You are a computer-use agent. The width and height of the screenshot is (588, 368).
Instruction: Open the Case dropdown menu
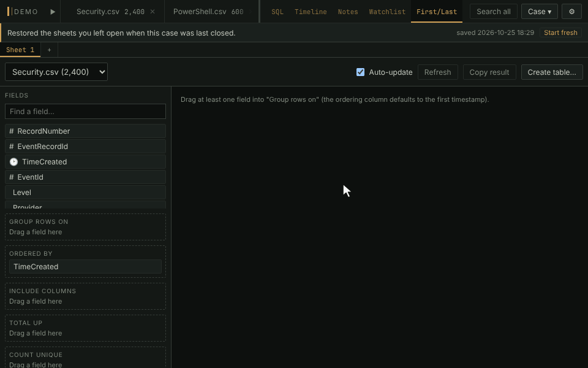[539, 12]
